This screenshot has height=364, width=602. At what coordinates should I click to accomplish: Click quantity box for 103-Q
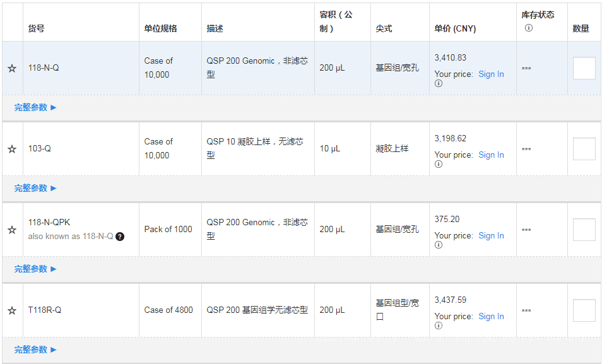pyautogui.click(x=584, y=149)
